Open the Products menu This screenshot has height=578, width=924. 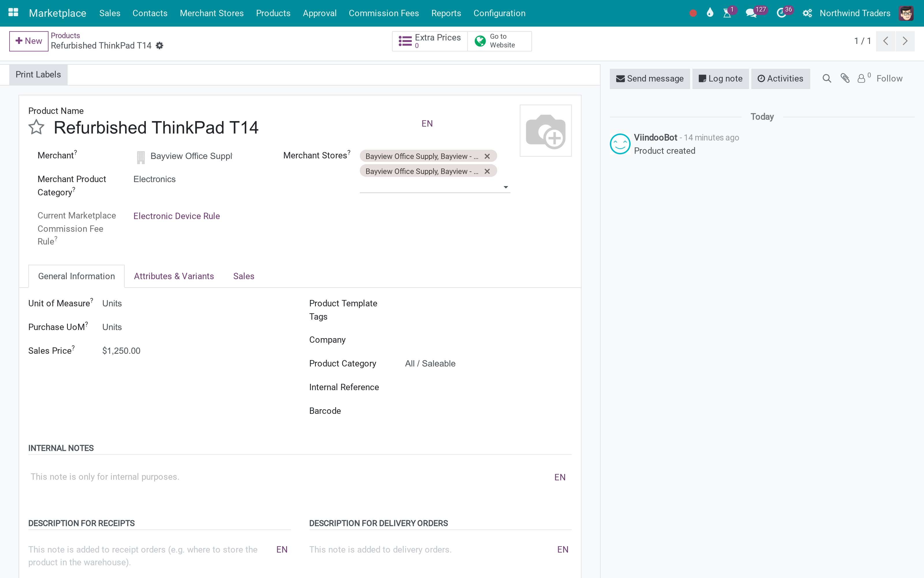(273, 13)
